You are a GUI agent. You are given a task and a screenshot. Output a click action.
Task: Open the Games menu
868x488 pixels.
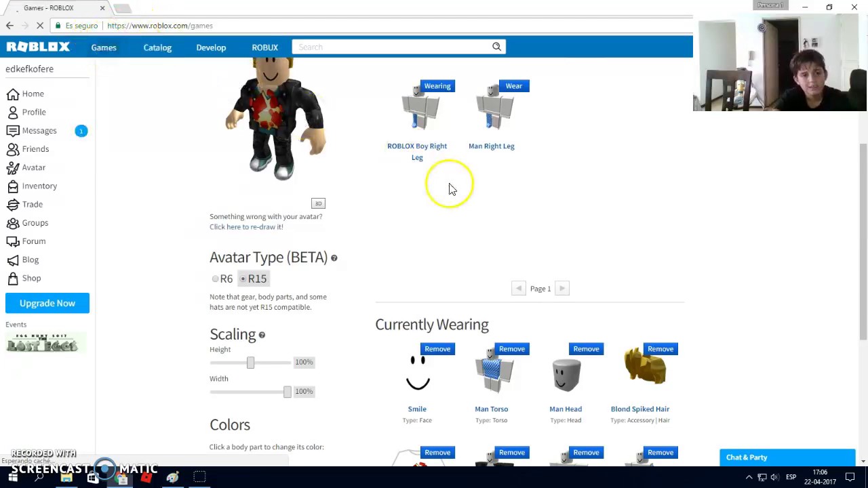pyautogui.click(x=104, y=47)
